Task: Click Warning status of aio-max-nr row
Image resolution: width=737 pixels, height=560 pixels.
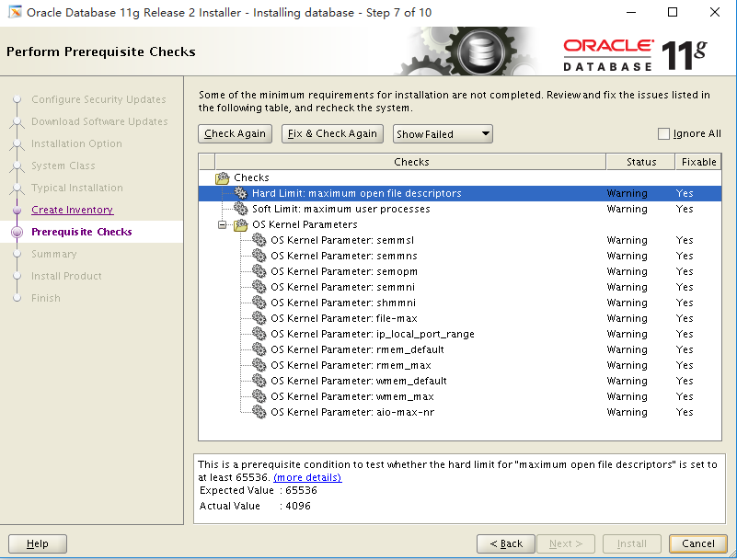Action: coord(627,412)
